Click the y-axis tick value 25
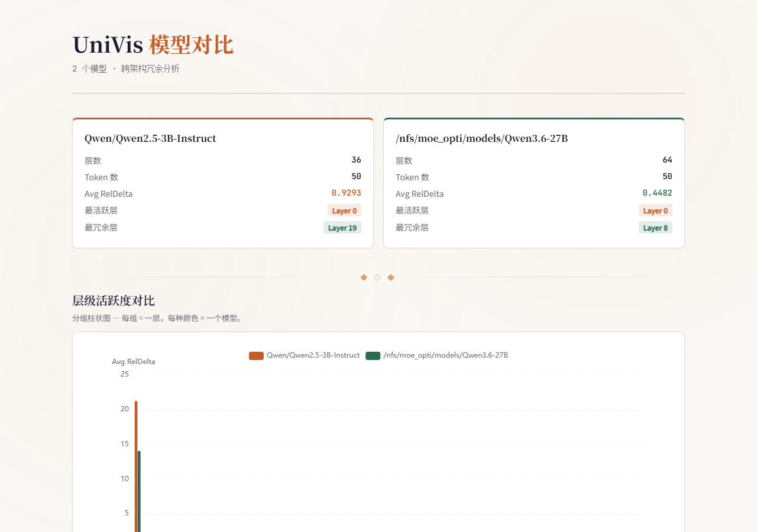 [124, 374]
